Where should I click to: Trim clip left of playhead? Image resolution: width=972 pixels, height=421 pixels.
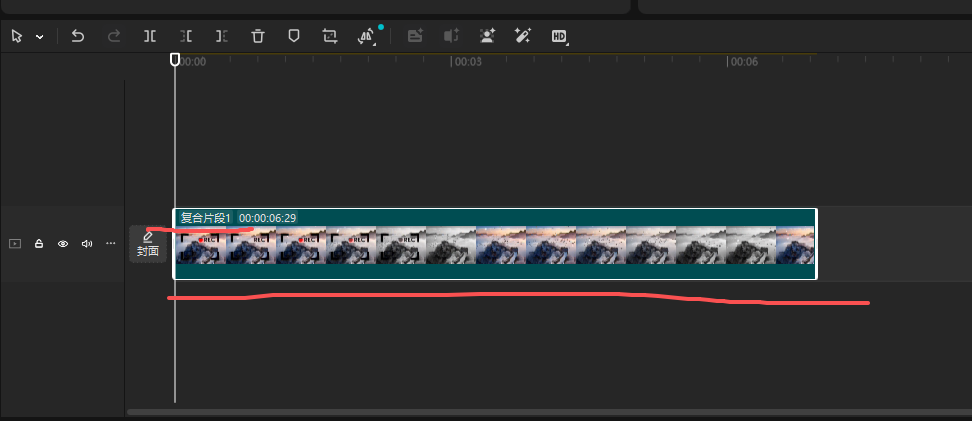coord(186,36)
